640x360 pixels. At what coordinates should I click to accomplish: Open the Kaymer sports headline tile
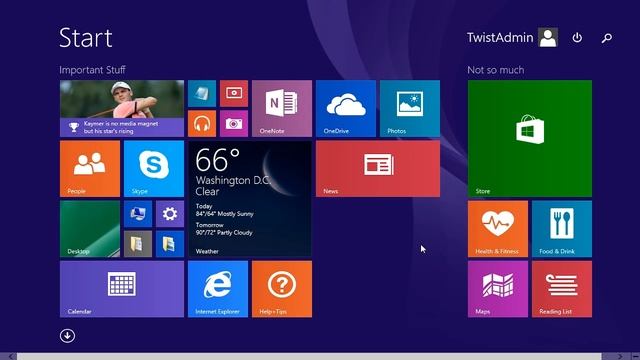pyautogui.click(x=122, y=109)
